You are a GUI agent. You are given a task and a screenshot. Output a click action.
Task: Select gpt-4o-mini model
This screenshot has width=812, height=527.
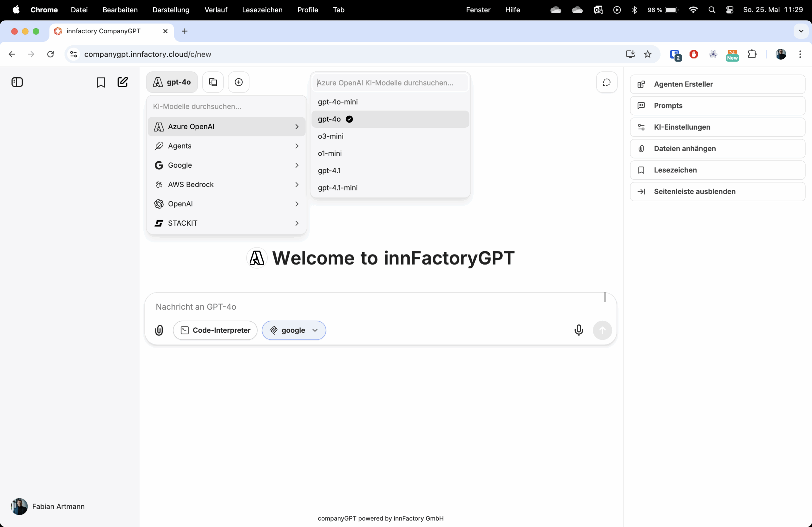click(x=390, y=102)
